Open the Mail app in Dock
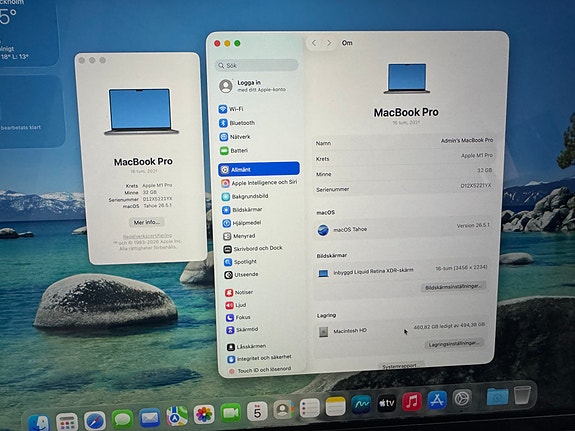 pos(150,418)
